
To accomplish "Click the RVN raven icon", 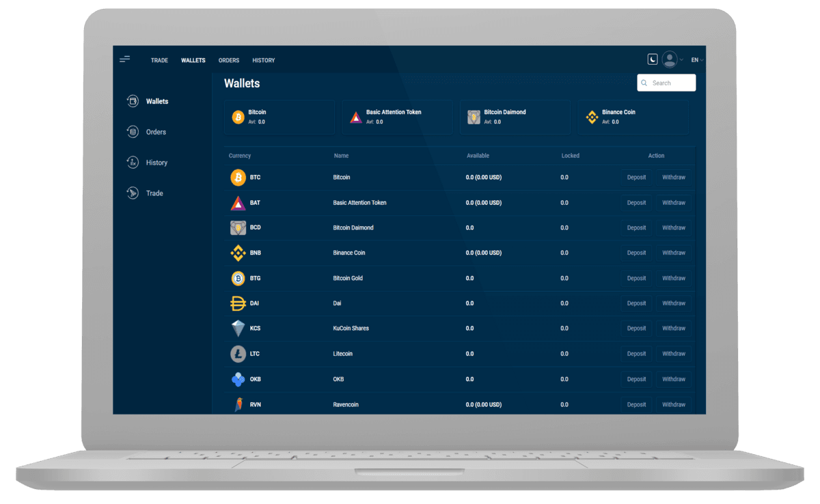I will [238, 404].
